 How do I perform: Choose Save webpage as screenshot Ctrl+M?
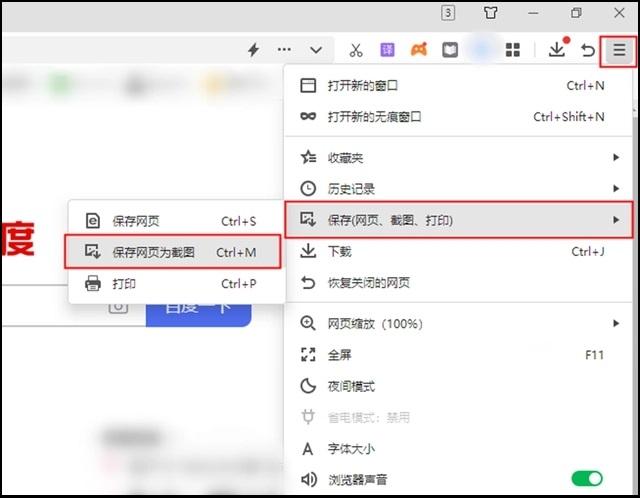click(173, 252)
